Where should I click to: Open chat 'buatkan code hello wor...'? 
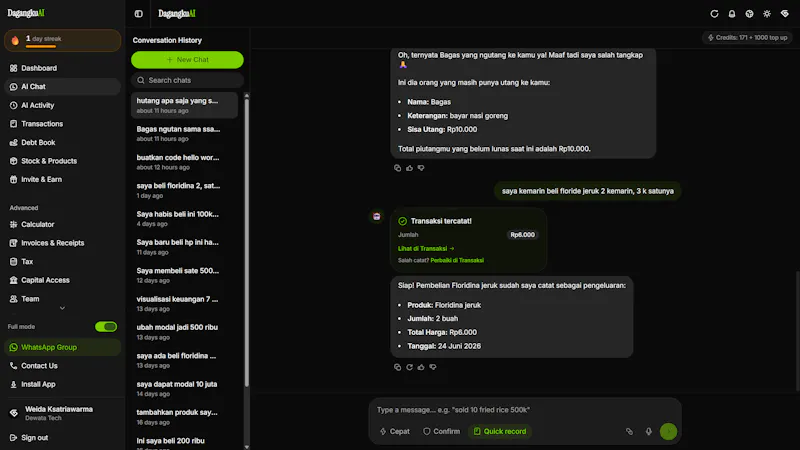(184, 162)
